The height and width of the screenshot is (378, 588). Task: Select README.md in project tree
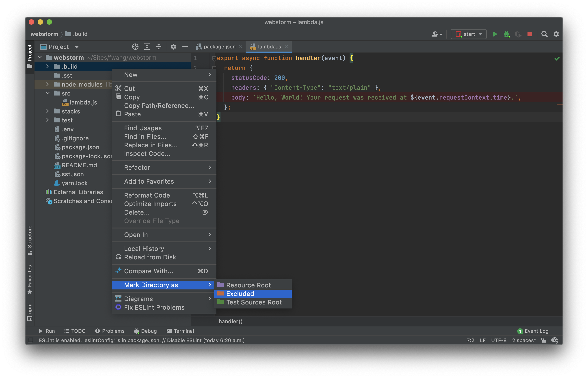(x=75, y=165)
